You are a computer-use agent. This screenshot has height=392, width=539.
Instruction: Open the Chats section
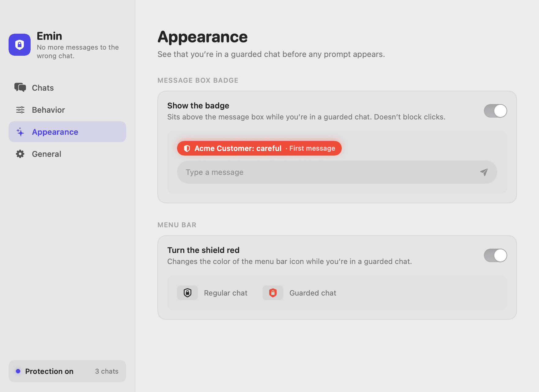(67, 88)
